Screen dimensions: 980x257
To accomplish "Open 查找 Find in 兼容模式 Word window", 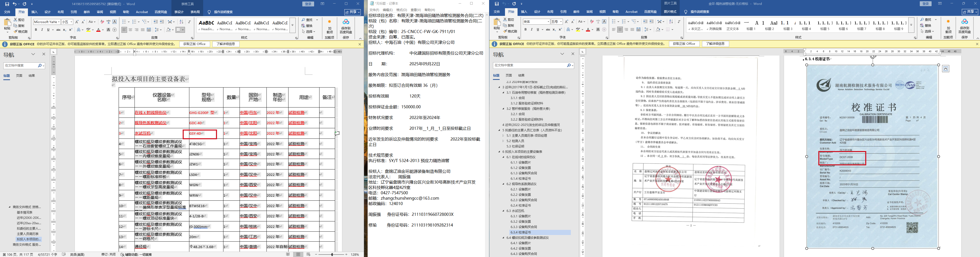I will click(x=307, y=20).
